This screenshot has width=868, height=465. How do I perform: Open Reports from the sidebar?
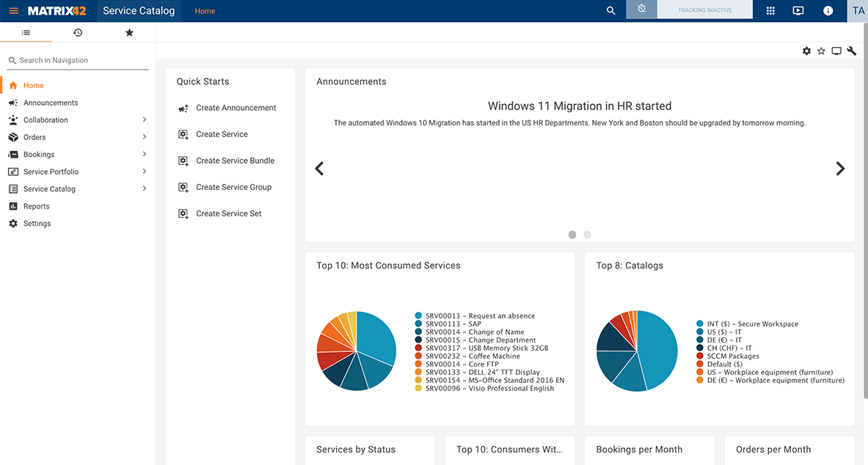tap(36, 206)
